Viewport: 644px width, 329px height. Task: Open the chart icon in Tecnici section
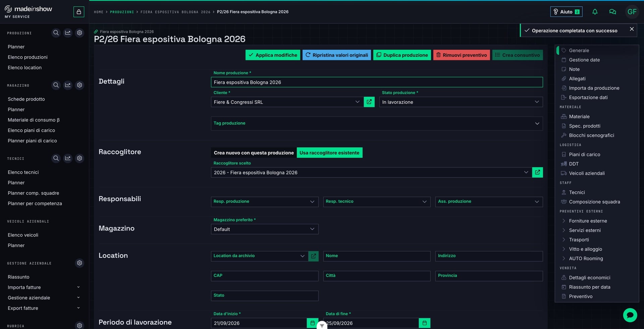tap(68, 158)
